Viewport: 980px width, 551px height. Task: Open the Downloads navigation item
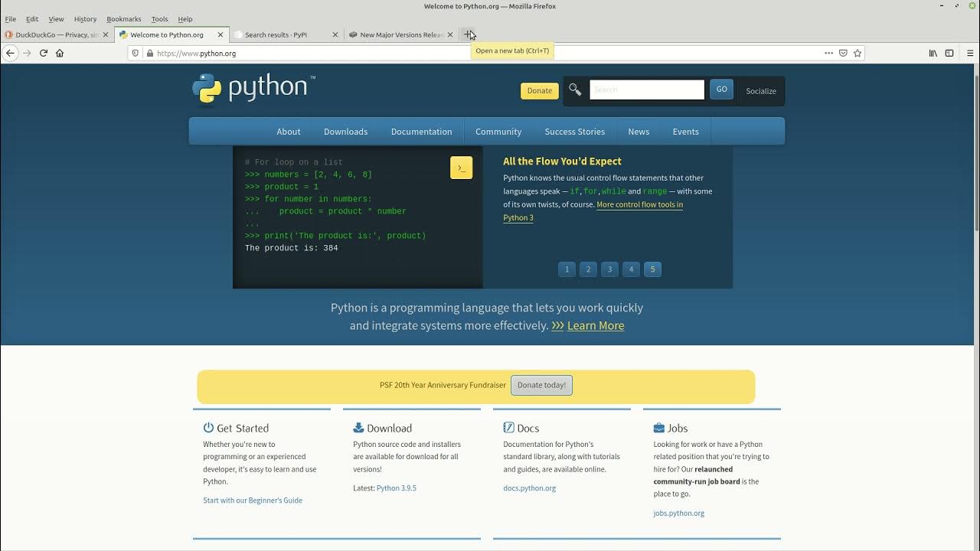[345, 132]
